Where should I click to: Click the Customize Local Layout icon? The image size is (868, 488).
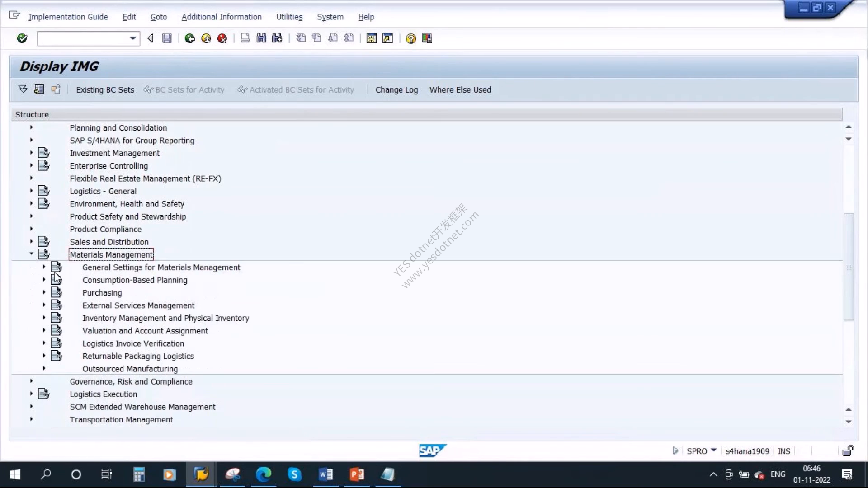(x=427, y=38)
